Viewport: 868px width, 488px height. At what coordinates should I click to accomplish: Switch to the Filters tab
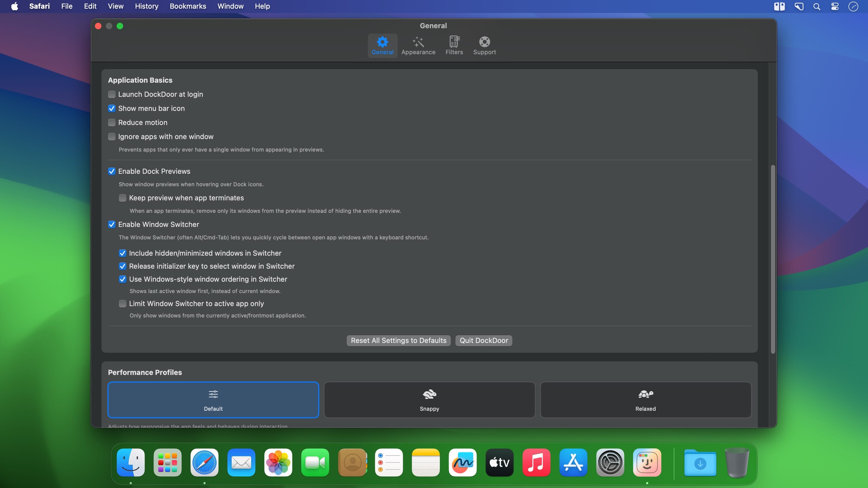(454, 46)
